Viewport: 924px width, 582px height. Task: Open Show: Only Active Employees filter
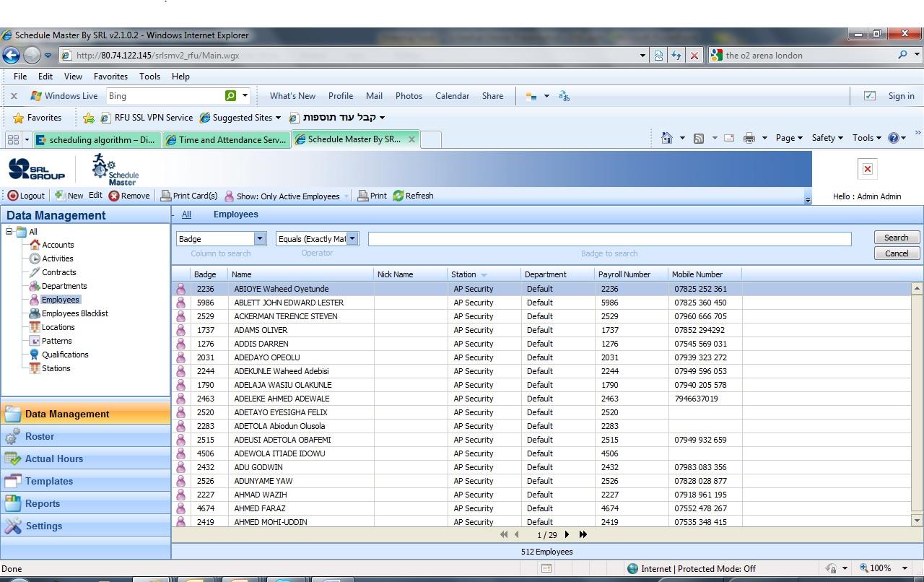coord(286,196)
